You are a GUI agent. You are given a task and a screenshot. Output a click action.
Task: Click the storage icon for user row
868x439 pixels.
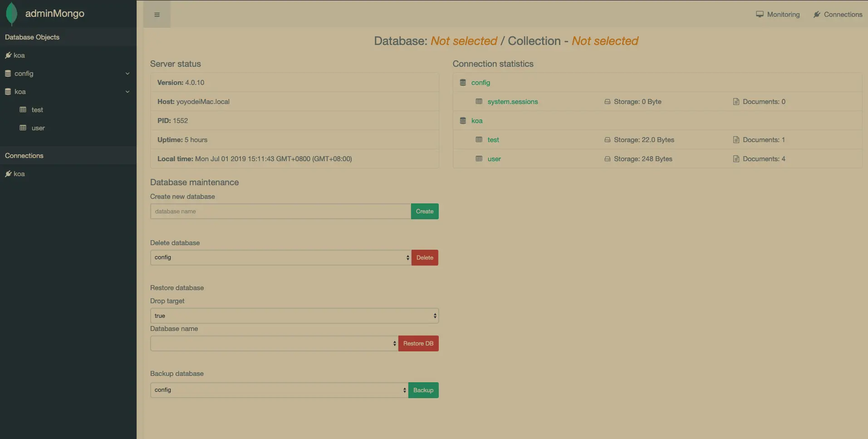[x=607, y=159]
